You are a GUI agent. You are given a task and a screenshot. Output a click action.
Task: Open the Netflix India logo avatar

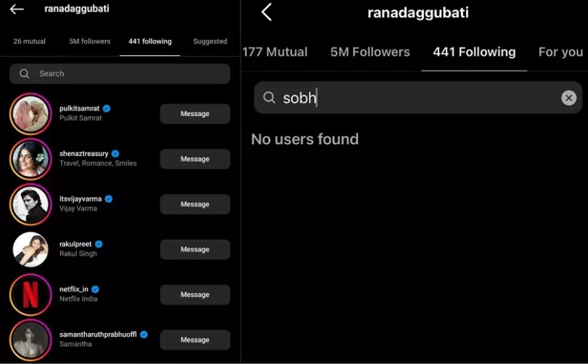30,294
